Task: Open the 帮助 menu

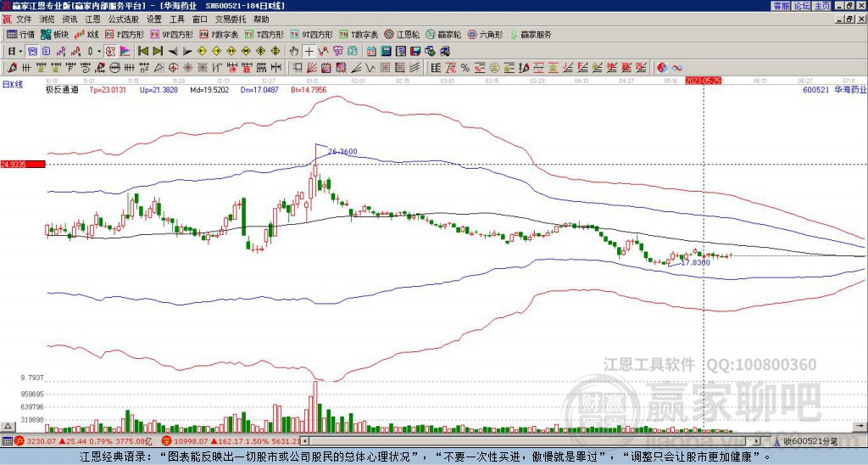Action: (x=261, y=20)
